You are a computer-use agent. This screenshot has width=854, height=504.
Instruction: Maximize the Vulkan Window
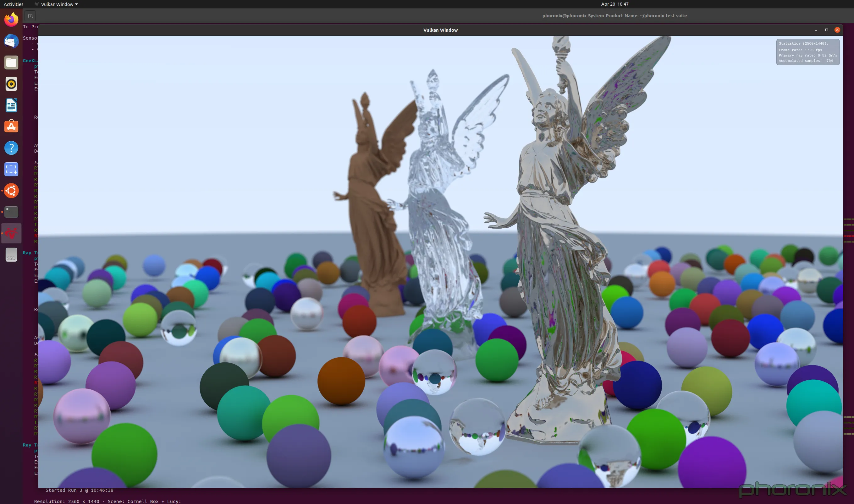[826, 30]
